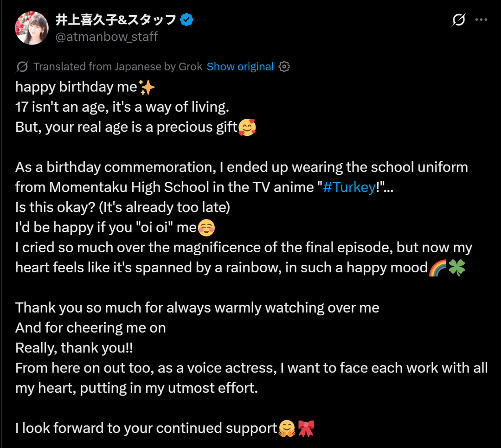This screenshot has height=448, width=501.
Task: Open the Grok icon beside the more menu
Action: tap(459, 20)
